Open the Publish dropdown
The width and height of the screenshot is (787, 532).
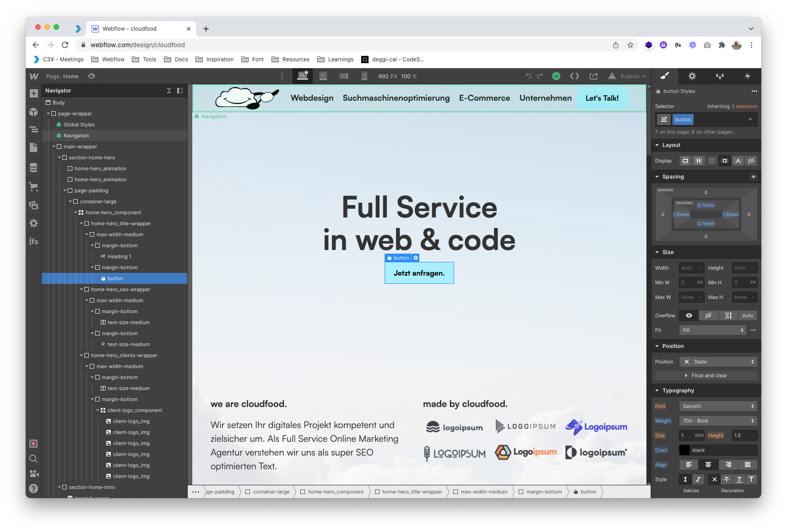(x=628, y=76)
